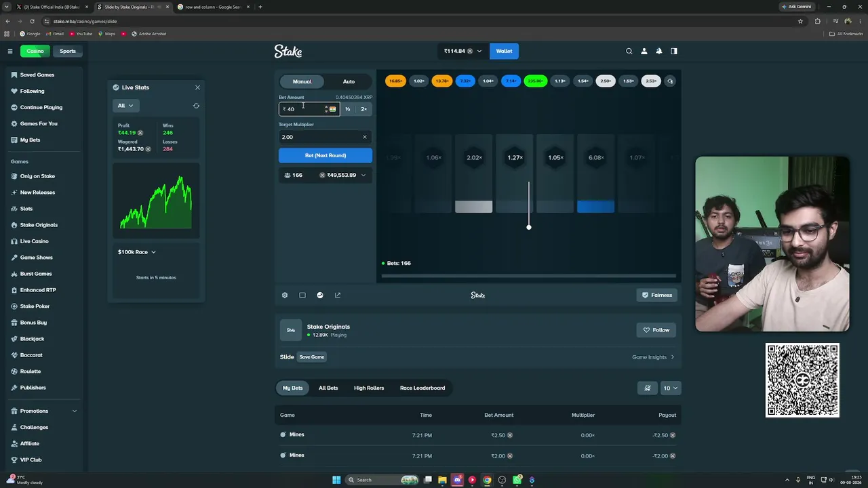Go to Following in the sidebar
The height and width of the screenshot is (488, 868).
coord(32,91)
